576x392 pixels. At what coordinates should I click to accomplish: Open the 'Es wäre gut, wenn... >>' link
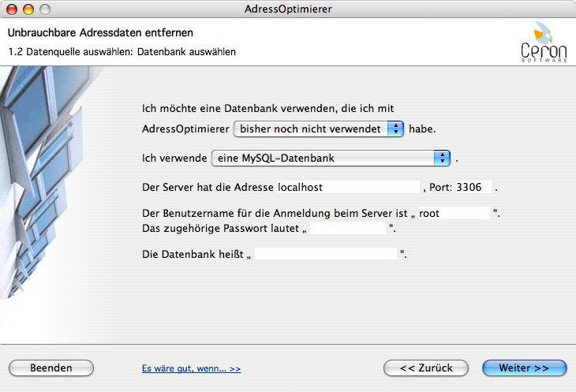pos(191,368)
